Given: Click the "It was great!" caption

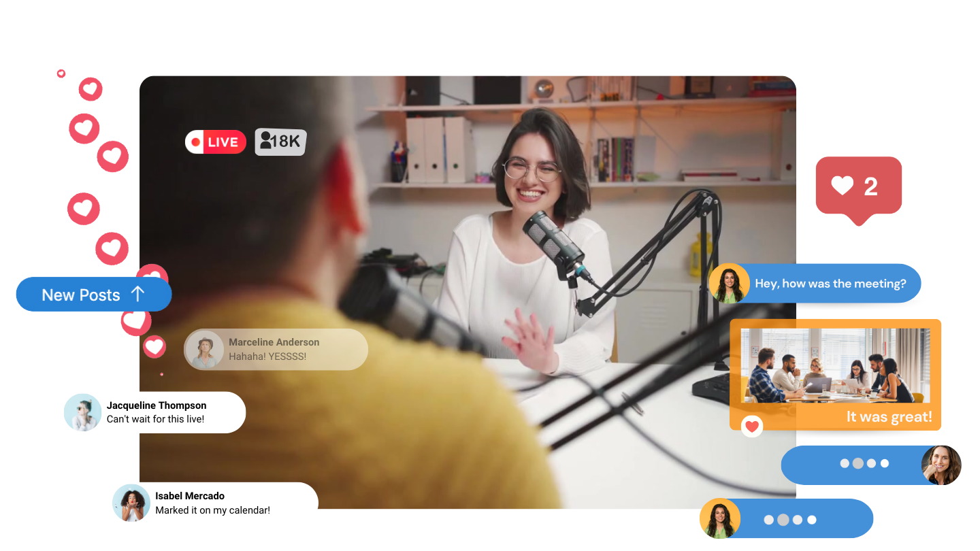Looking at the screenshot, I should [889, 417].
